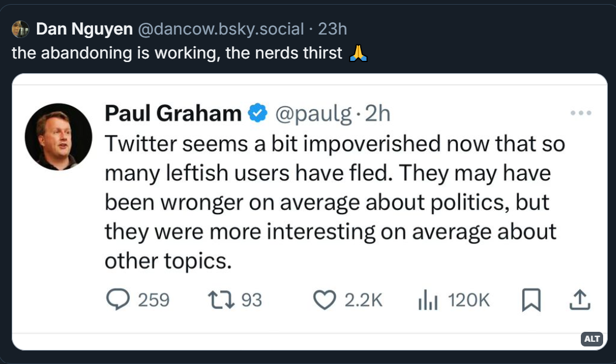Click the ALT badge on the image
Image resolution: width=616 pixels, height=364 pixels.
coord(592,339)
